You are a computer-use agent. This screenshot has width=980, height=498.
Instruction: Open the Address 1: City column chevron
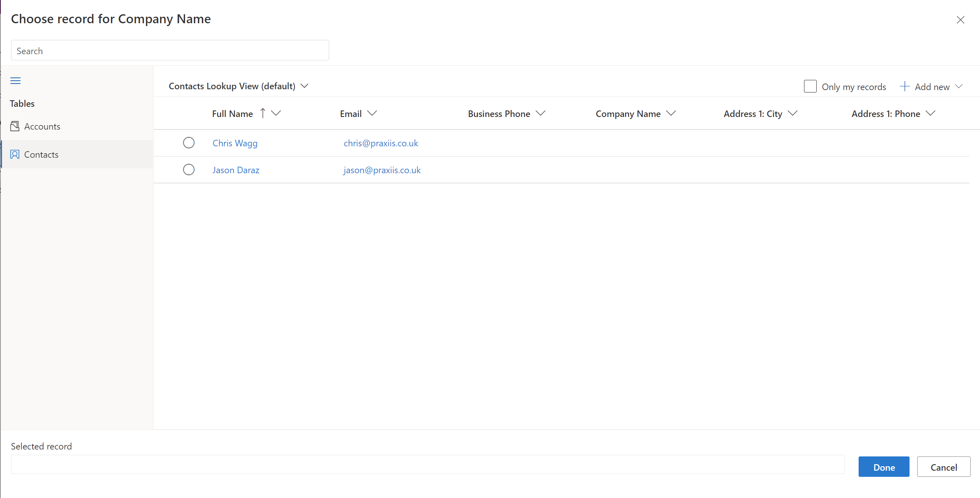[x=793, y=113]
